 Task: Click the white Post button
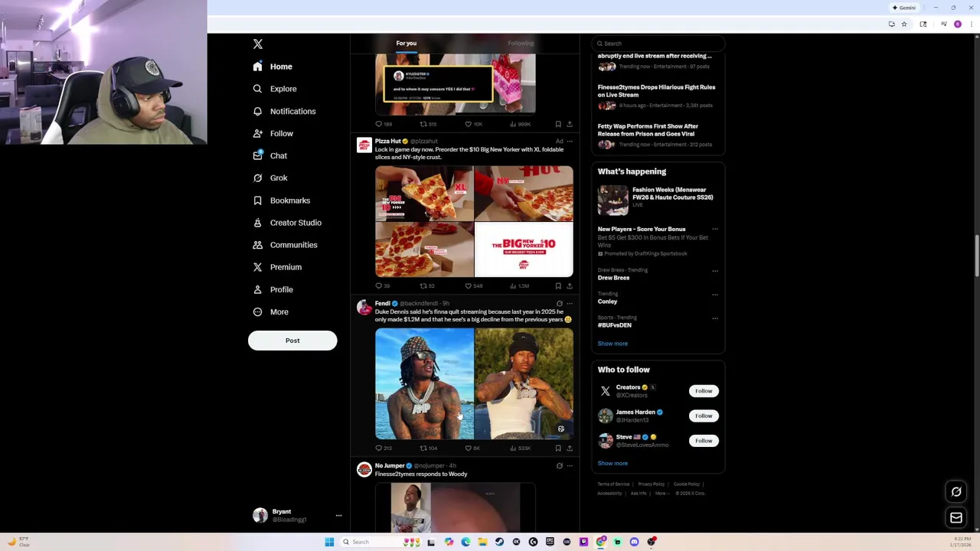click(x=292, y=341)
